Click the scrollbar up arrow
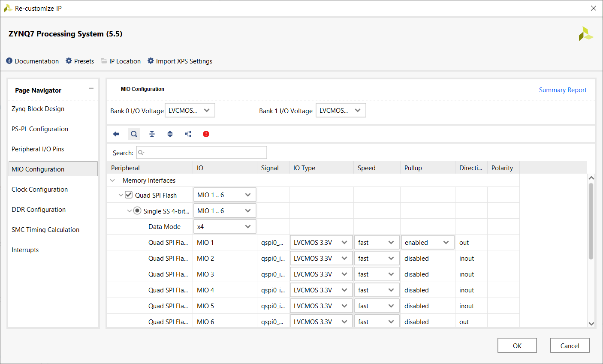 [591, 177]
